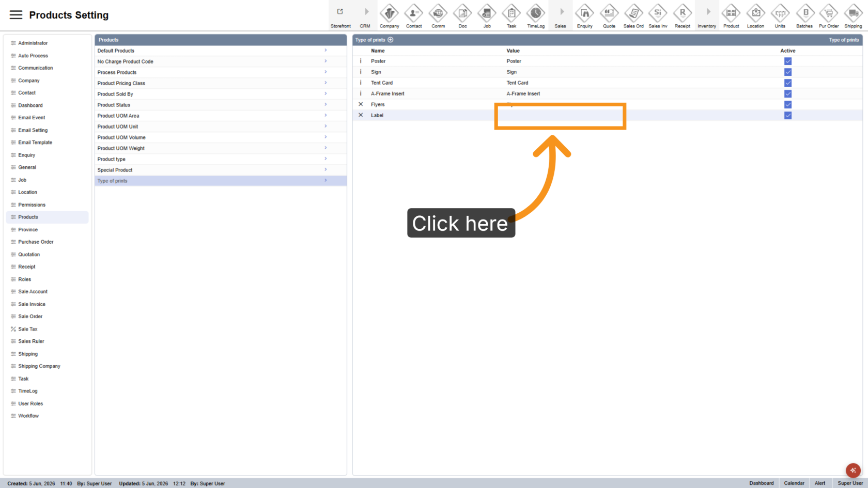
Task: Open info icon for Poster row
Action: tap(361, 61)
